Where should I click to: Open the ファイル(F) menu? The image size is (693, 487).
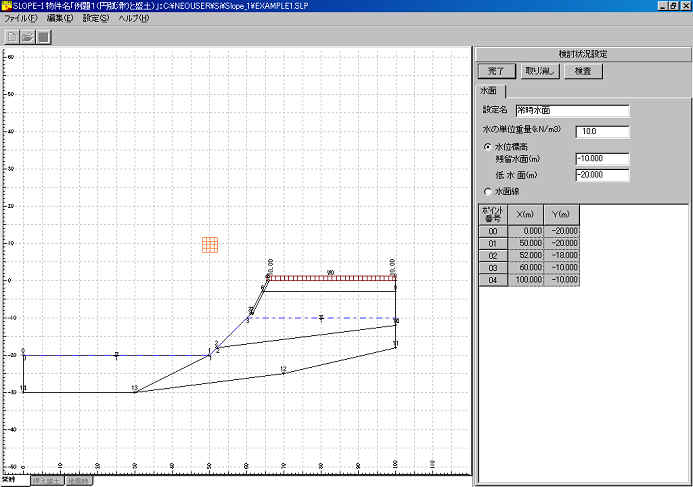coord(21,19)
